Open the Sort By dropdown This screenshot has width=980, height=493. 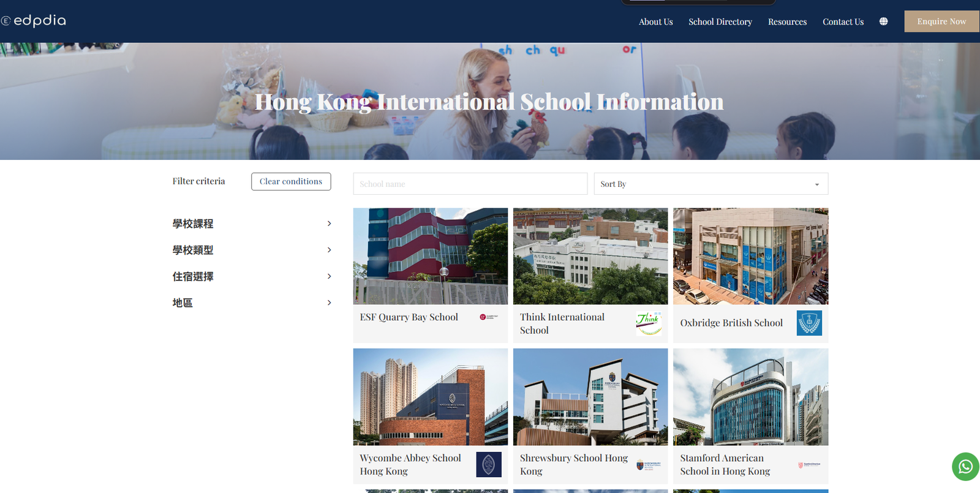[x=710, y=184]
